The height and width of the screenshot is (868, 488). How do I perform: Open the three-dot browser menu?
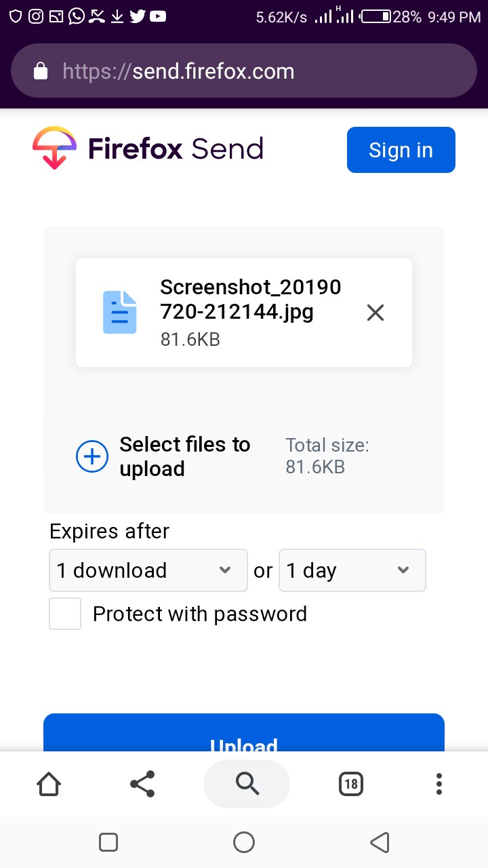439,784
